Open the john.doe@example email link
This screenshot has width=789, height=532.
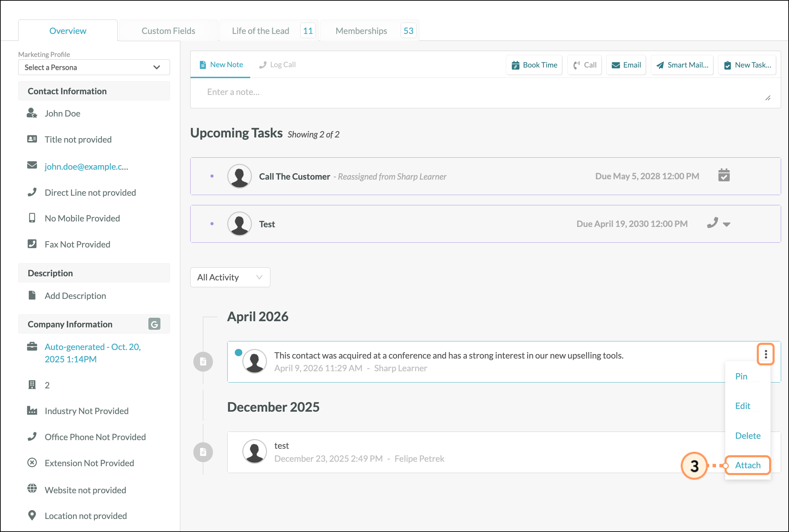[86, 167]
